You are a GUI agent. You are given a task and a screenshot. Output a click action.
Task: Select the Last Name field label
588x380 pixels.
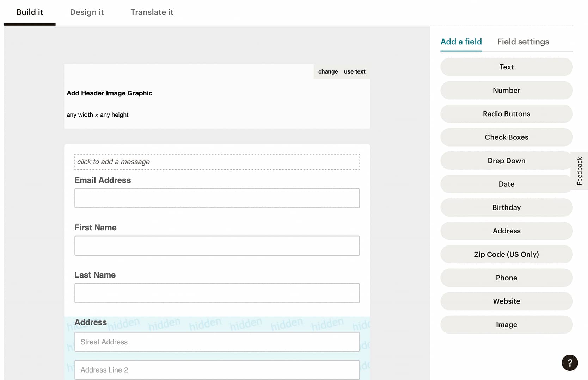pyautogui.click(x=95, y=275)
